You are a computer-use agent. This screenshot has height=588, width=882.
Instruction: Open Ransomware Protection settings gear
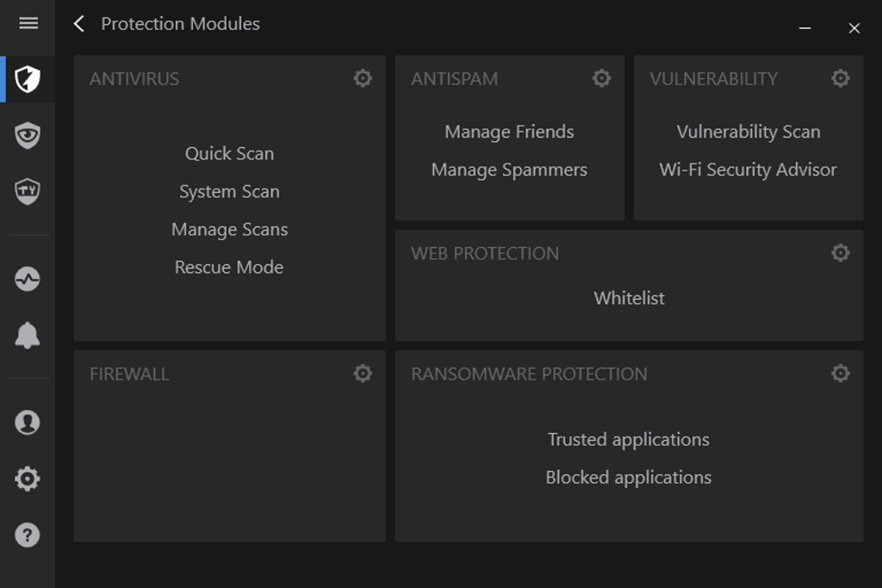[x=840, y=373]
